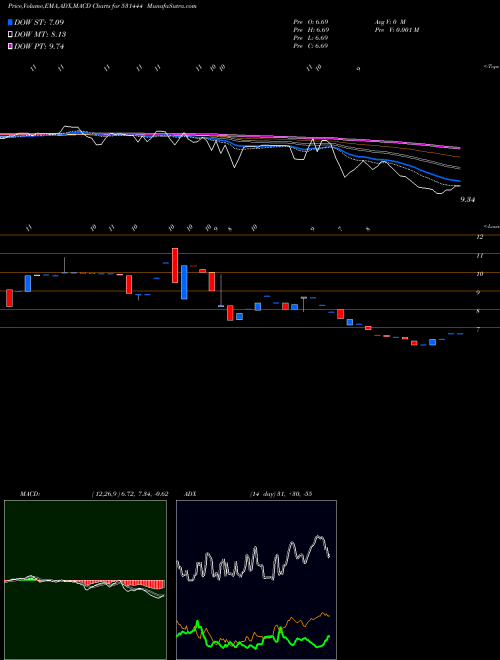Click the 7 price axis label
The height and width of the screenshot is (660, 500).
pos(478,330)
